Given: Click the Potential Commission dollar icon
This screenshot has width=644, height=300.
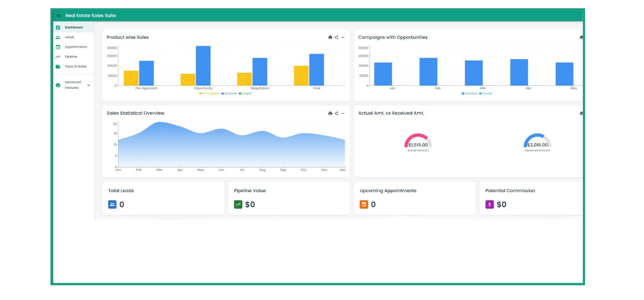Looking at the screenshot, I should pos(490,204).
